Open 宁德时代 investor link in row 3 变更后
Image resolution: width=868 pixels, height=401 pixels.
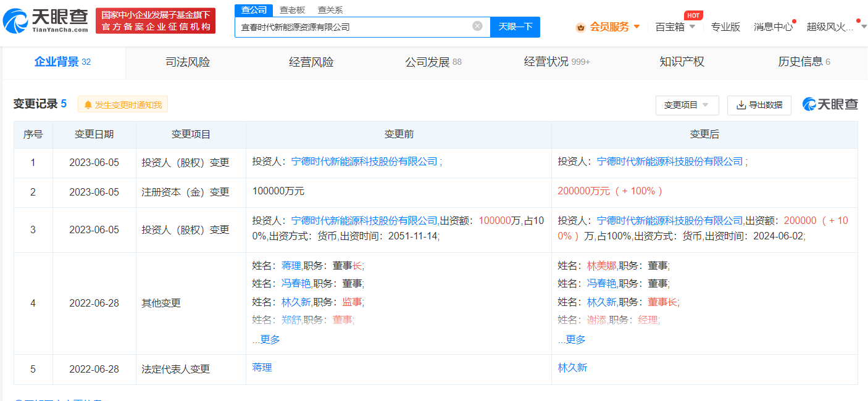pos(670,220)
